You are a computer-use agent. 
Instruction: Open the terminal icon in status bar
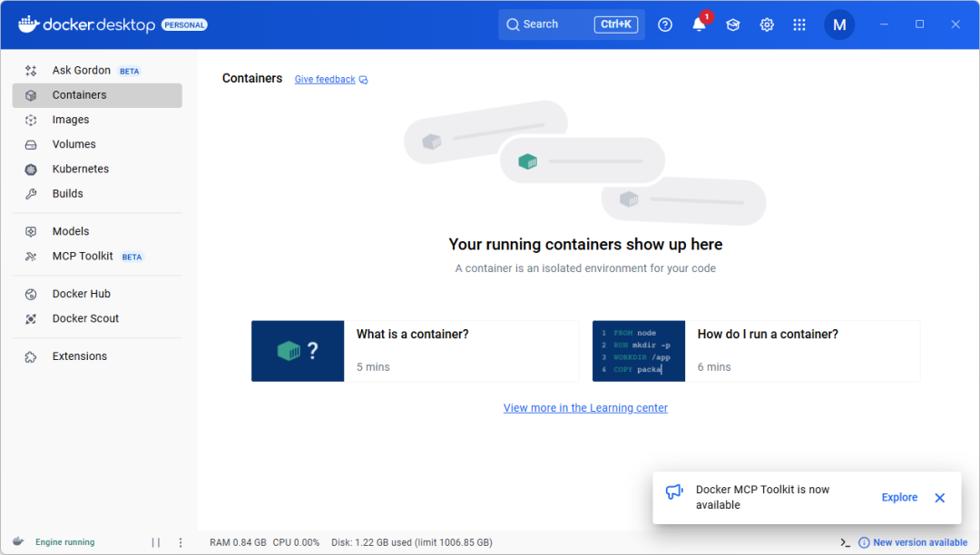(x=845, y=542)
